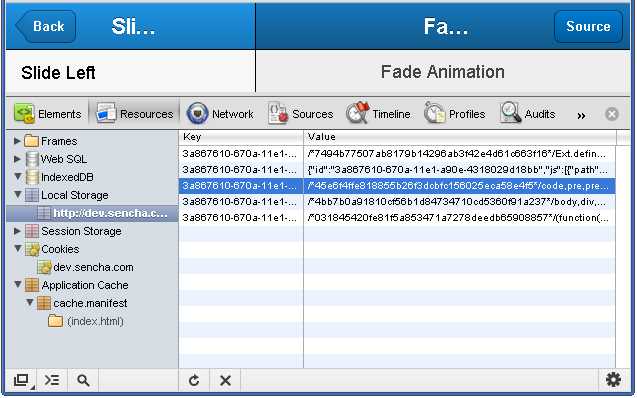Image resolution: width=637 pixels, height=398 pixels.
Task: Open the Audits panel
Action: [x=528, y=114]
